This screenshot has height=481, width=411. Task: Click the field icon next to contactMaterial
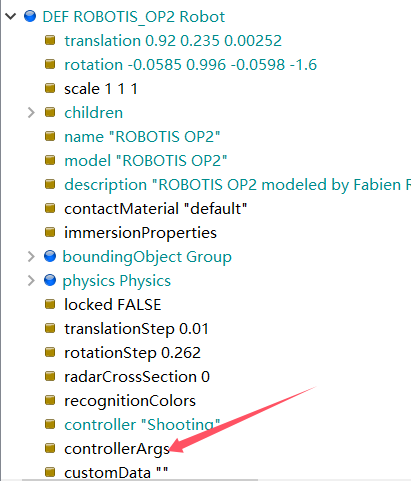50,208
